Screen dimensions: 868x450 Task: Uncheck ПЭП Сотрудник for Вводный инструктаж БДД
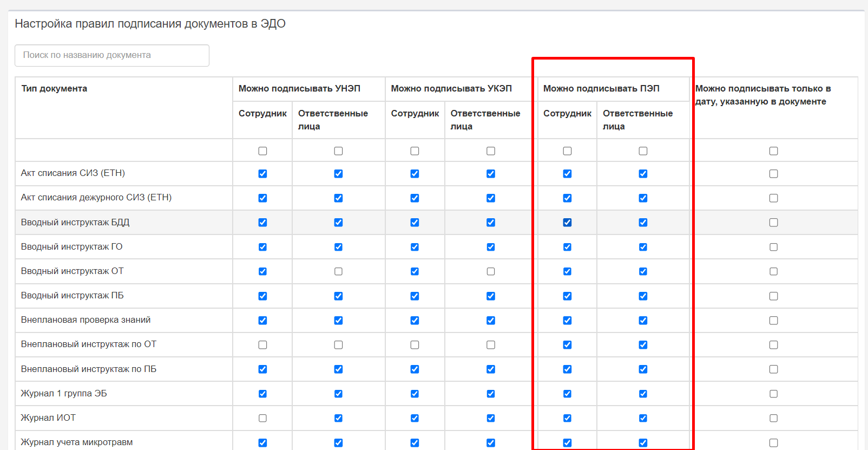(567, 223)
